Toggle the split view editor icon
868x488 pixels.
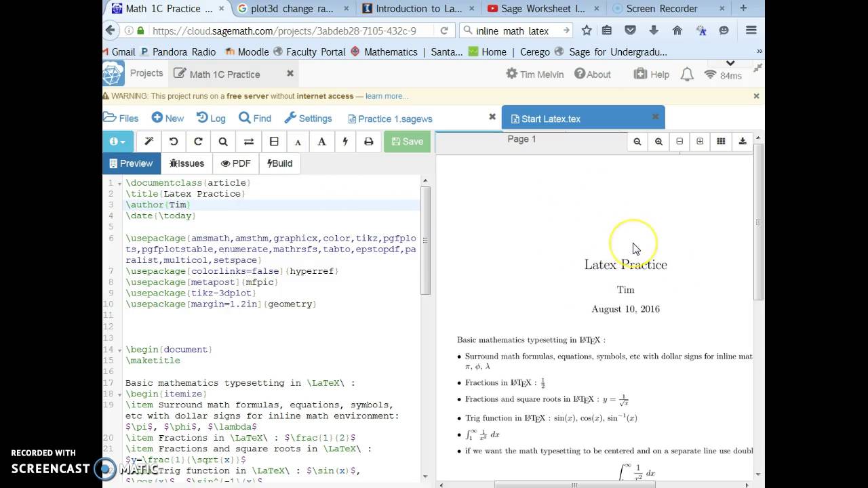(x=274, y=141)
